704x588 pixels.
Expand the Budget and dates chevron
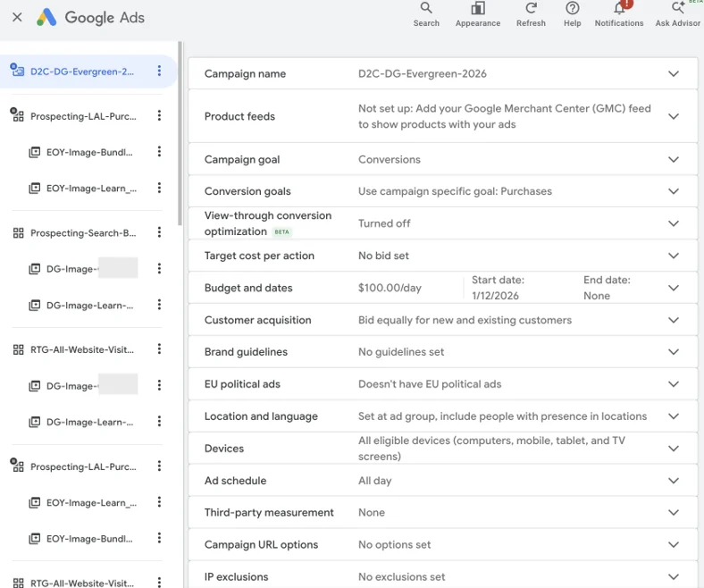coord(673,288)
